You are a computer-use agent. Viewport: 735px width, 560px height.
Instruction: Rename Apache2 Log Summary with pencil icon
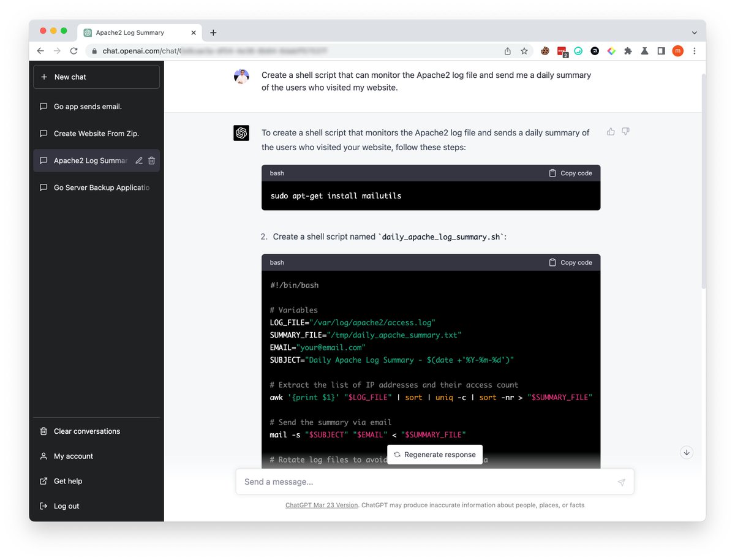point(139,161)
